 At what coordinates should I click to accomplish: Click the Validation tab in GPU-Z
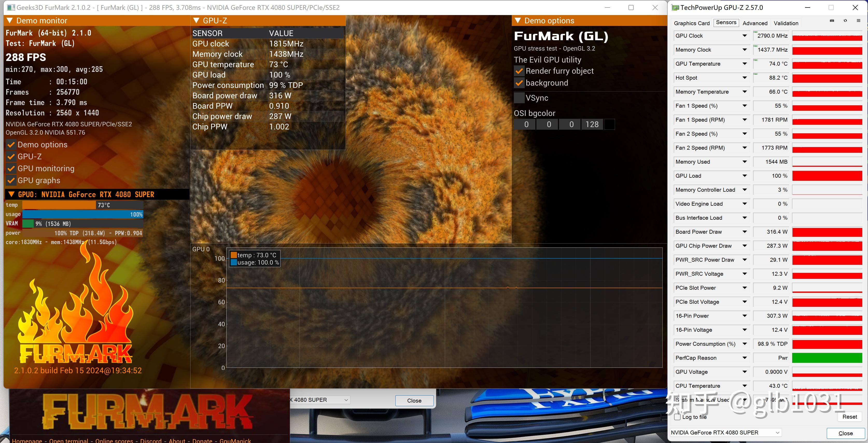[786, 23]
